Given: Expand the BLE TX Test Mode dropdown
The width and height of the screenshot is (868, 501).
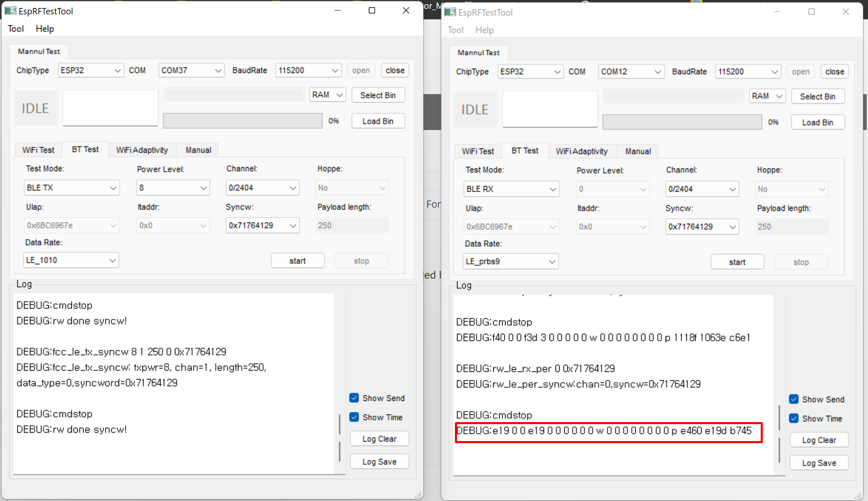Looking at the screenshot, I should click(x=72, y=188).
